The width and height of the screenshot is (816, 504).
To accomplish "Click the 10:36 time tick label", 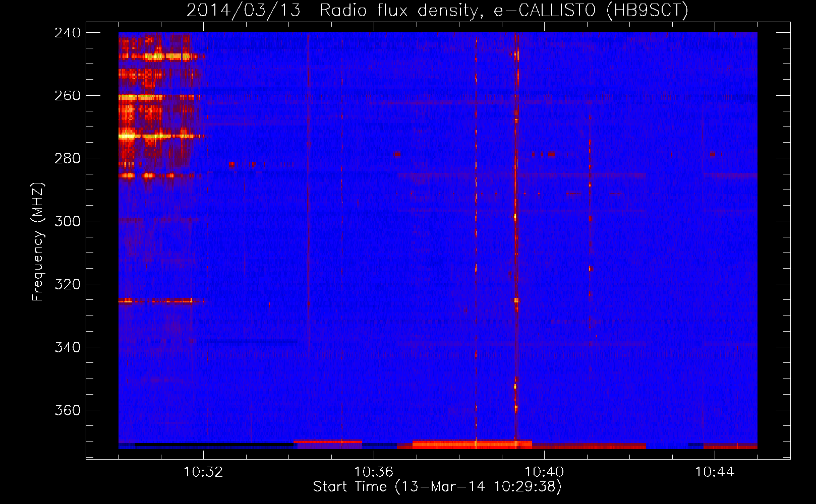I will point(374,472).
